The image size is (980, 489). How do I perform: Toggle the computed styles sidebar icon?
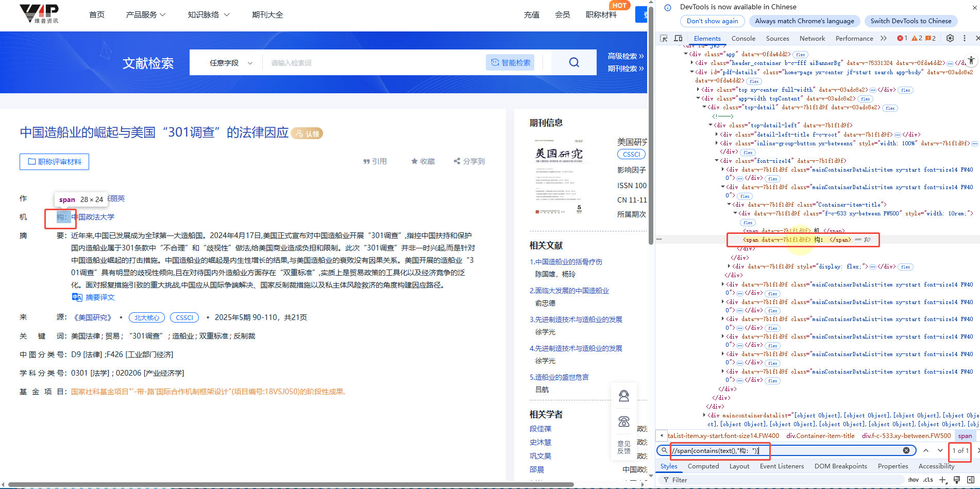[971, 480]
